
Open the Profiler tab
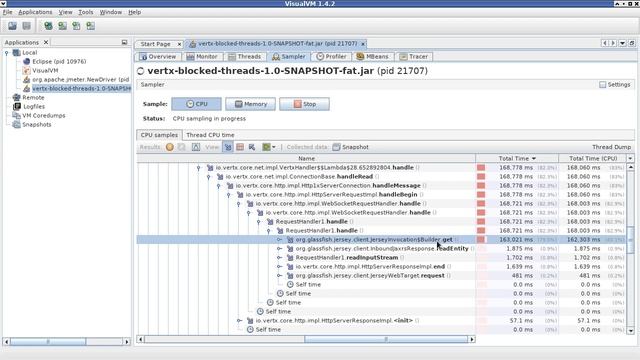pos(331,57)
